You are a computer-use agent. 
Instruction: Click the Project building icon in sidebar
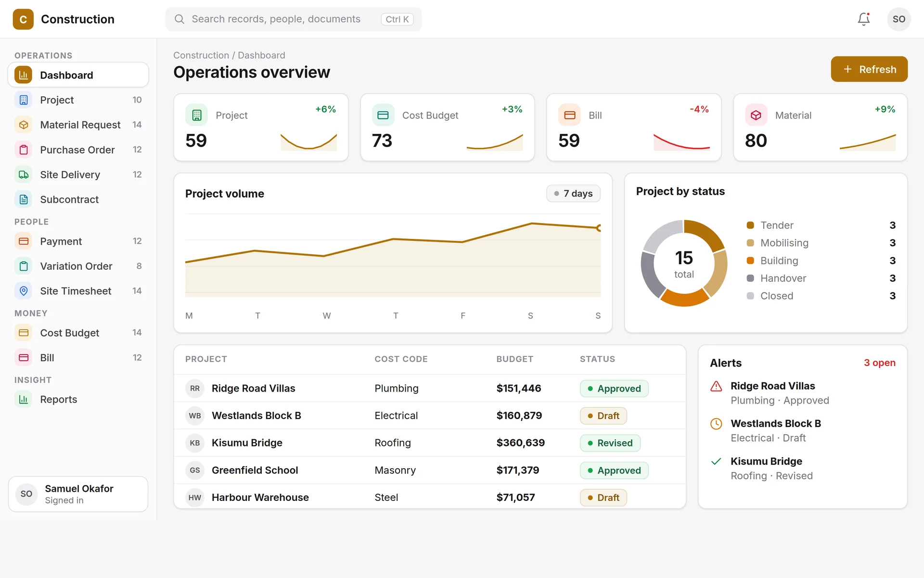coord(24,100)
